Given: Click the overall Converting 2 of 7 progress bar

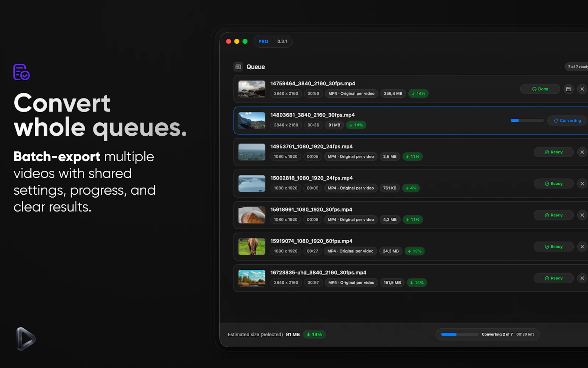Looking at the screenshot, I should [460, 335].
